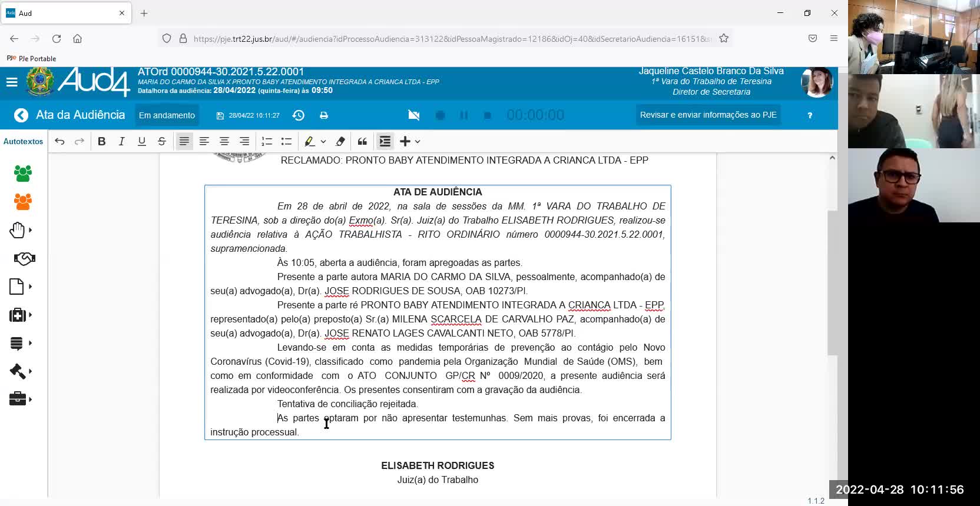The height and width of the screenshot is (506, 980).
Task: Toggle strikethrough formatting
Action: 162,141
